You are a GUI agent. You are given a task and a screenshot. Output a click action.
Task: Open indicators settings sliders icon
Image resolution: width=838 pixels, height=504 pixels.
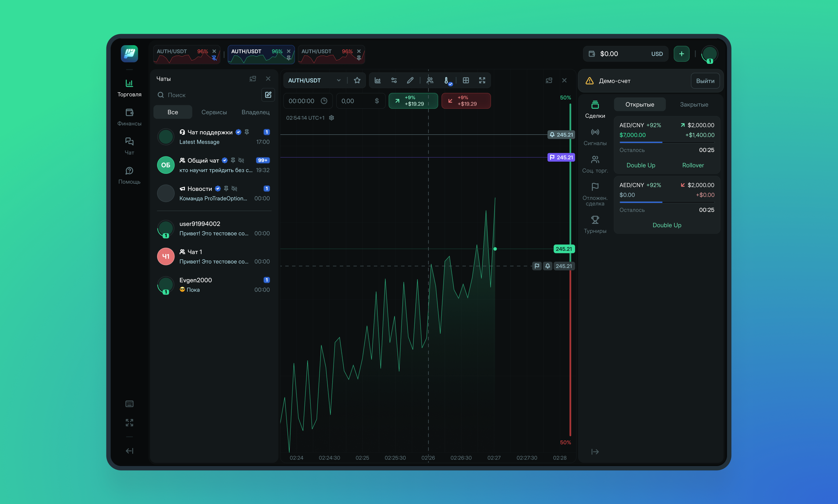click(394, 81)
